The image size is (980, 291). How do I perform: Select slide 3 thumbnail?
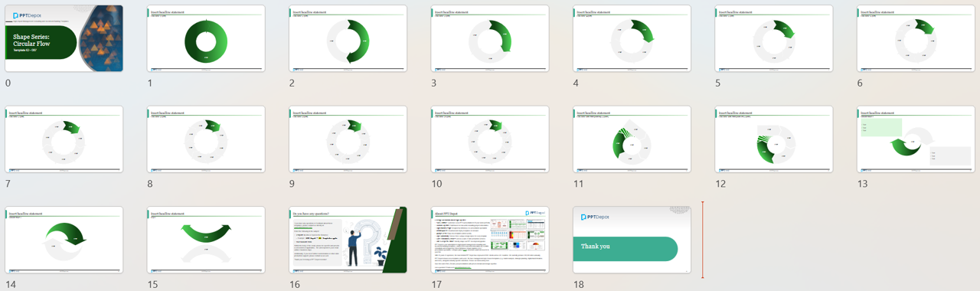[490, 38]
